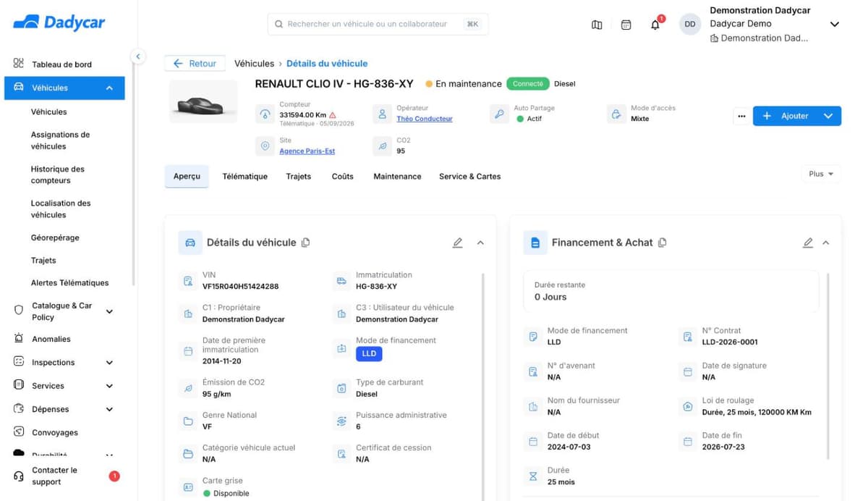Open Tableau de bord in sidebar

(x=61, y=64)
